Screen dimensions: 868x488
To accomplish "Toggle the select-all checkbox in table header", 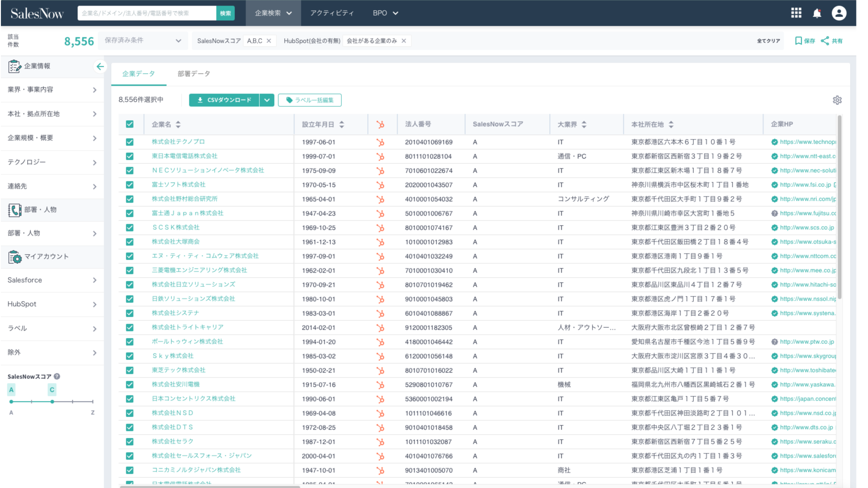I will click(129, 124).
